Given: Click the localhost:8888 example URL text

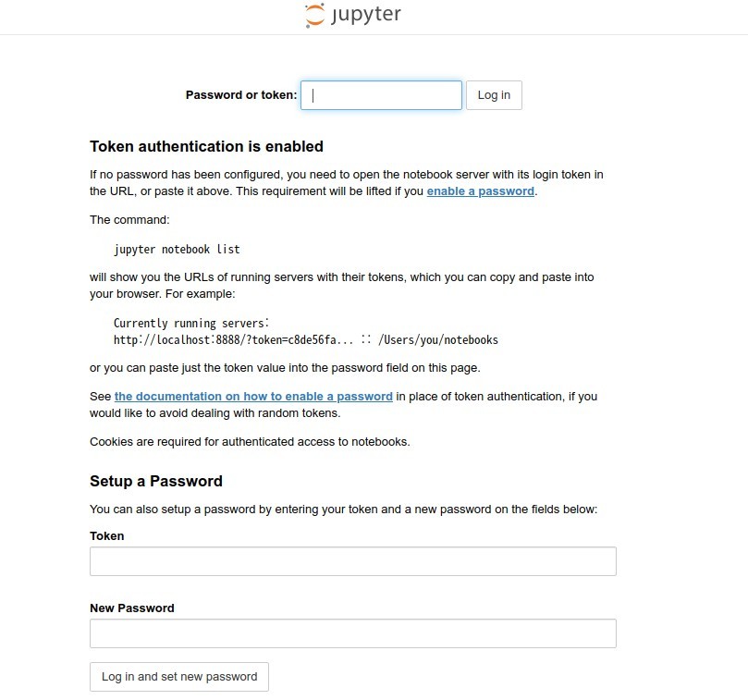Looking at the screenshot, I should pyautogui.click(x=234, y=339).
